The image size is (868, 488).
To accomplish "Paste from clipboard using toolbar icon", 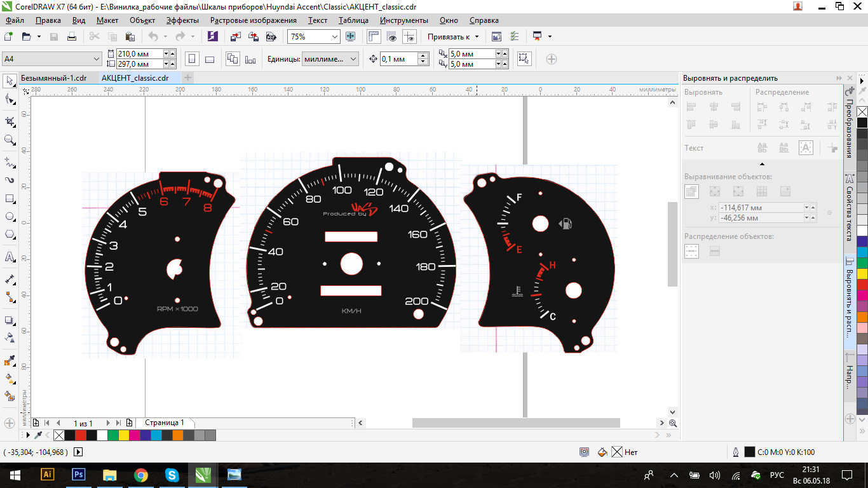I will tap(130, 37).
